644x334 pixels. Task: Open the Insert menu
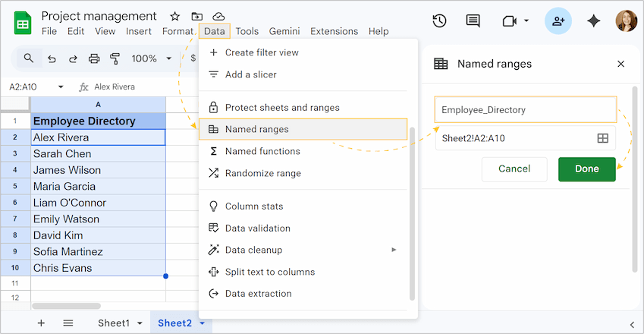(x=139, y=31)
